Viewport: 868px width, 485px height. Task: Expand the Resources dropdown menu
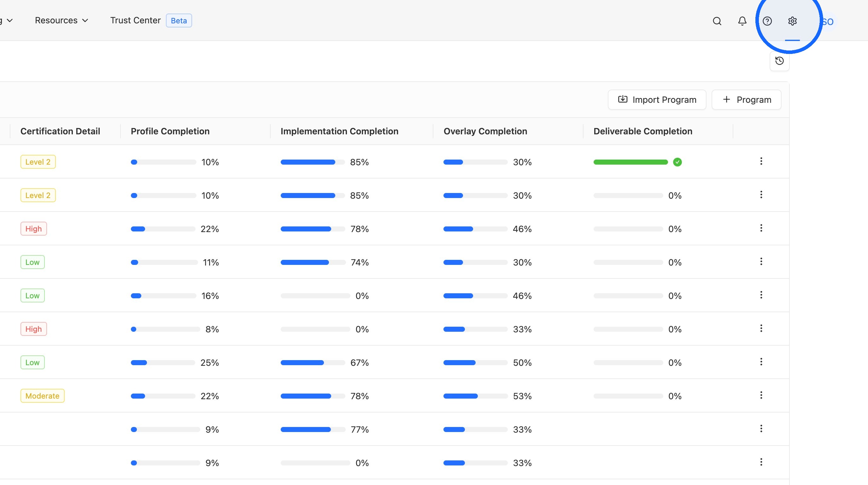pyautogui.click(x=62, y=20)
